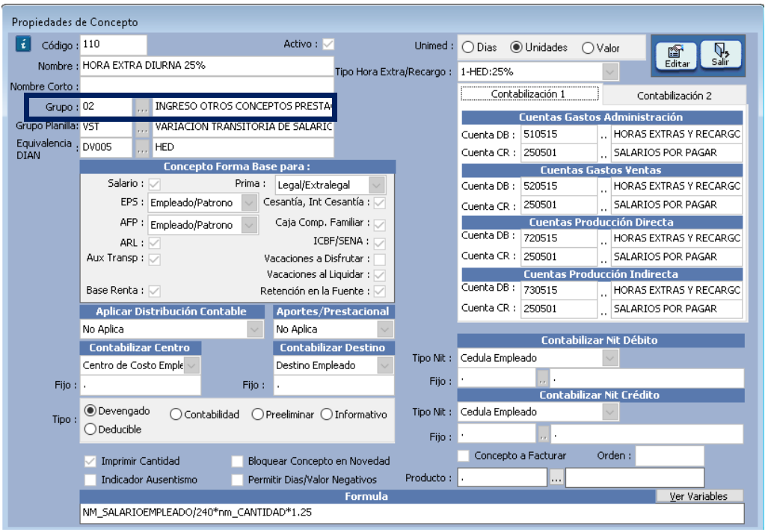The image size is (768, 532).
Task: Toggle the Activo checkbox
Action: 328,45
